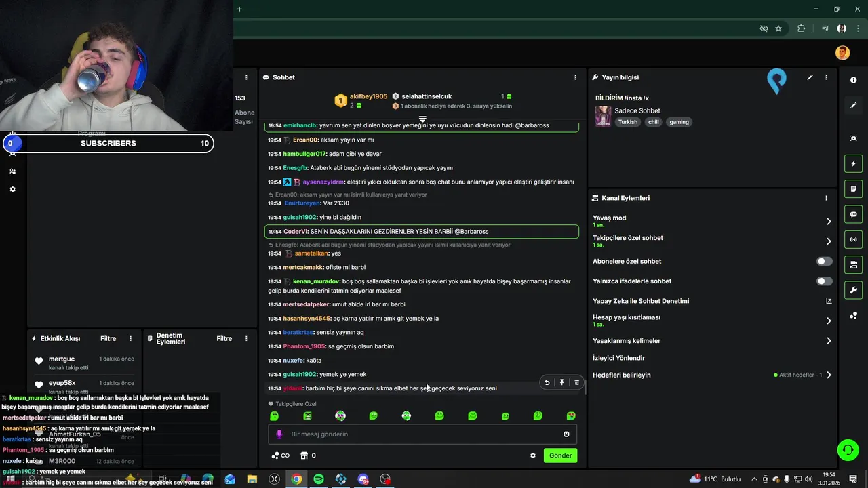868x488 pixels.
Task: Toggle the broadcast signal panel icon
Action: click(853, 239)
